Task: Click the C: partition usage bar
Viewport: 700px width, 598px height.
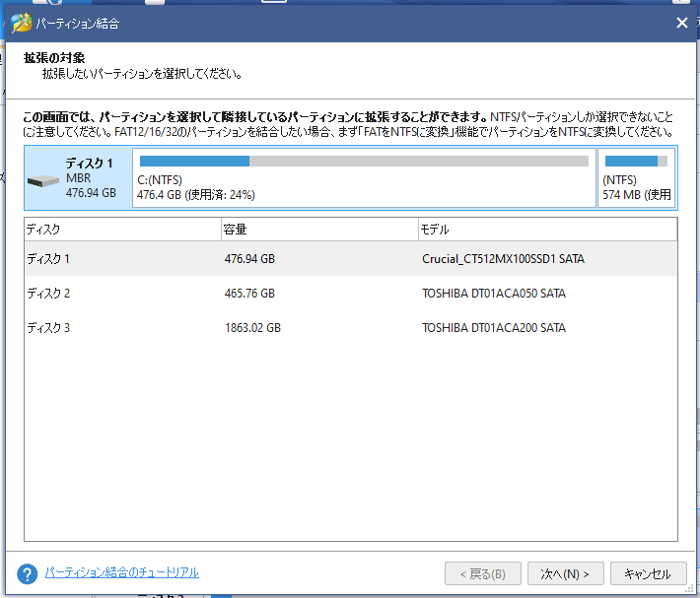Action: [364, 161]
